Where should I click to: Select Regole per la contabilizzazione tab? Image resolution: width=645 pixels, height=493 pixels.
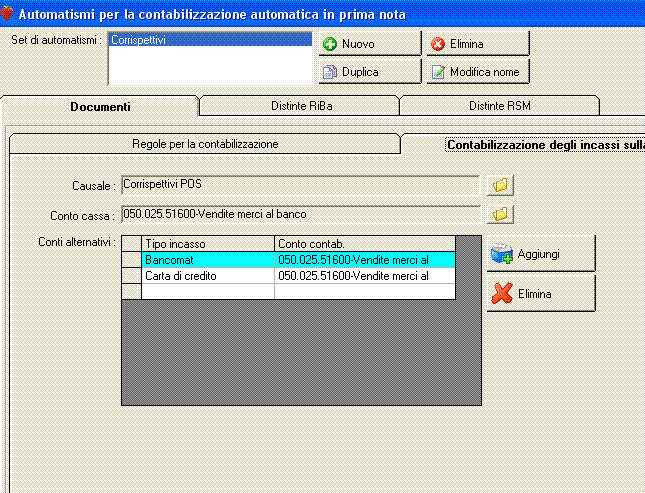(x=205, y=144)
